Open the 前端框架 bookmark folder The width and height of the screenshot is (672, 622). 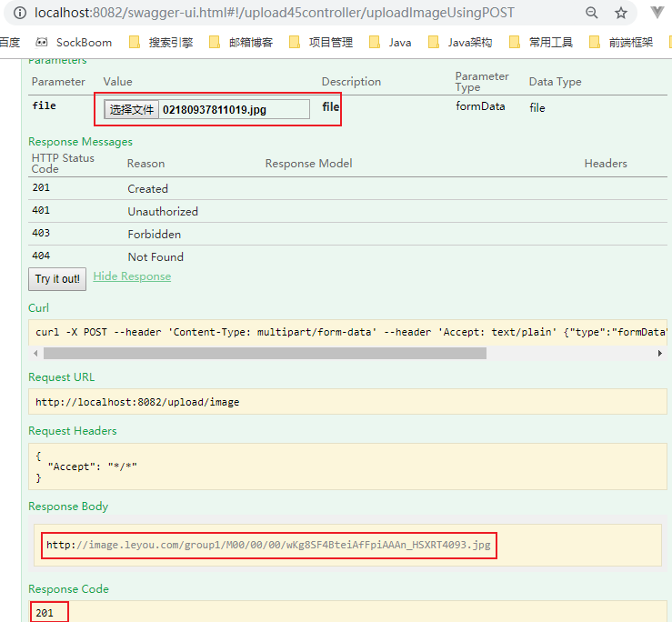pos(621,43)
